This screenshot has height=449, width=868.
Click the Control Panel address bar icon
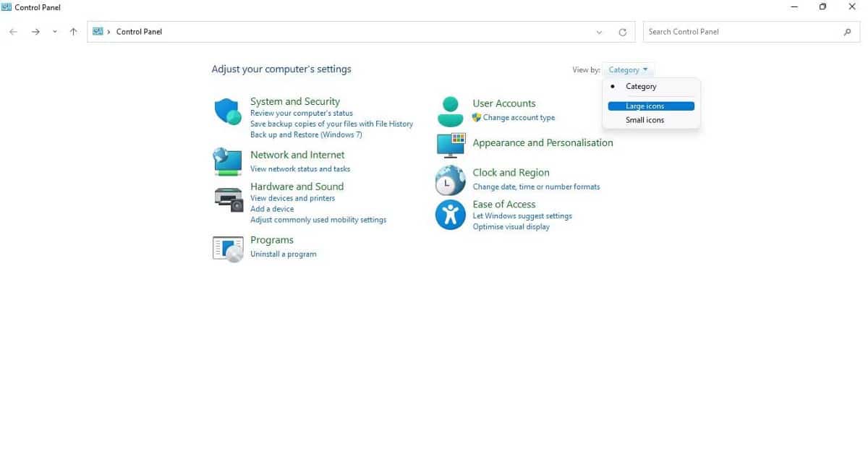pos(98,32)
